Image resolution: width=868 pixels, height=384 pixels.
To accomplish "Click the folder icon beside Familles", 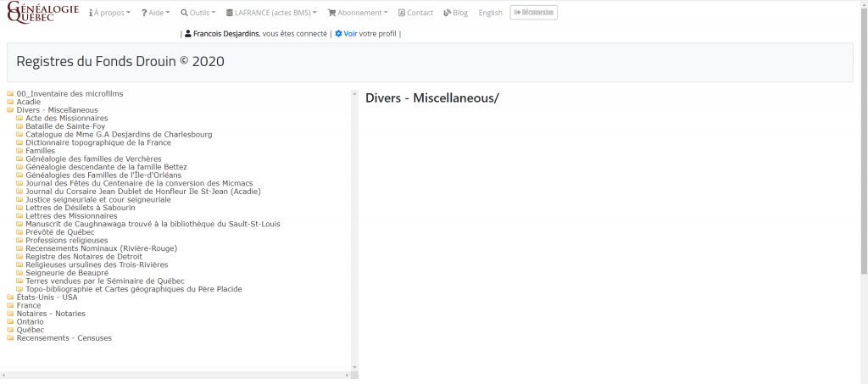I will click(19, 151).
